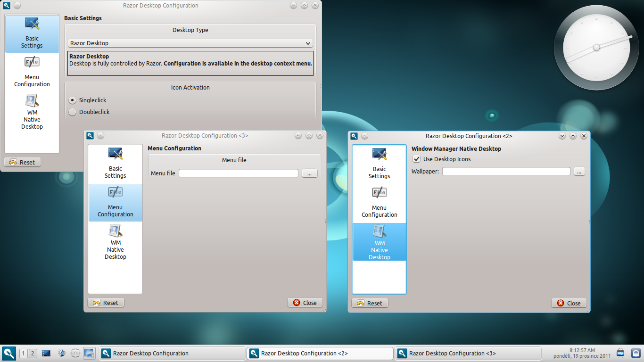Open the gear settings icon on the taskbar
Screen dimensions: 644x362
point(75,353)
